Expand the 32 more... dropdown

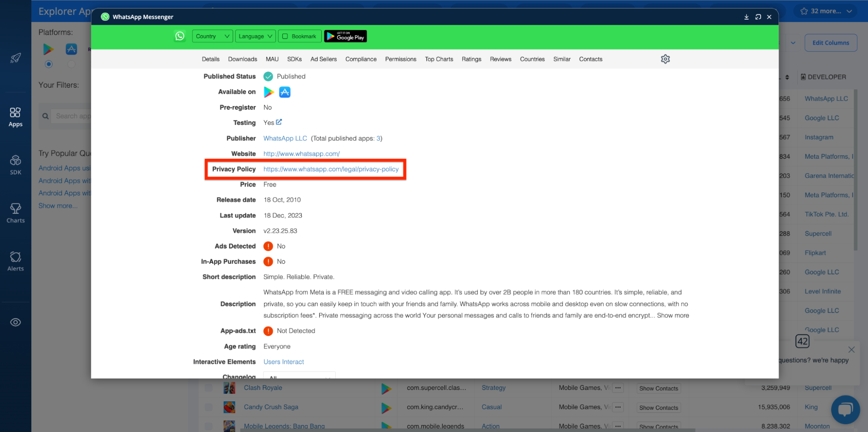click(x=826, y=11)
